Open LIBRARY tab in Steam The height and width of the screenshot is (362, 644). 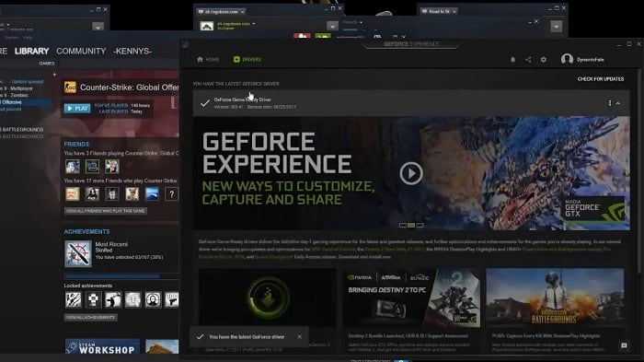point(31,51)
